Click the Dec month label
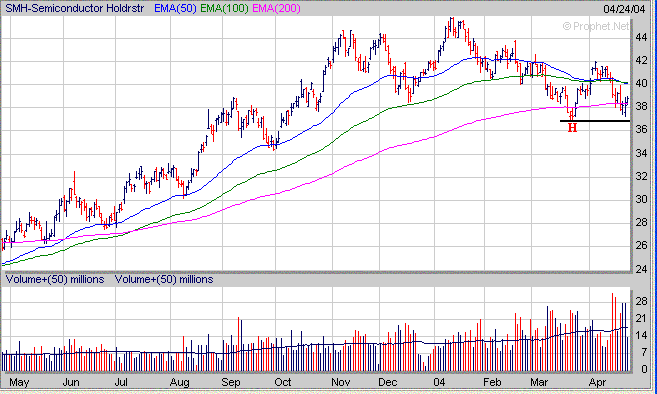 tap(388, 382)
